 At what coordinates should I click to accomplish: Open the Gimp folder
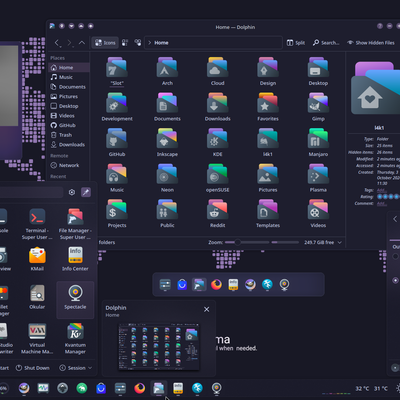click(318, 107)
